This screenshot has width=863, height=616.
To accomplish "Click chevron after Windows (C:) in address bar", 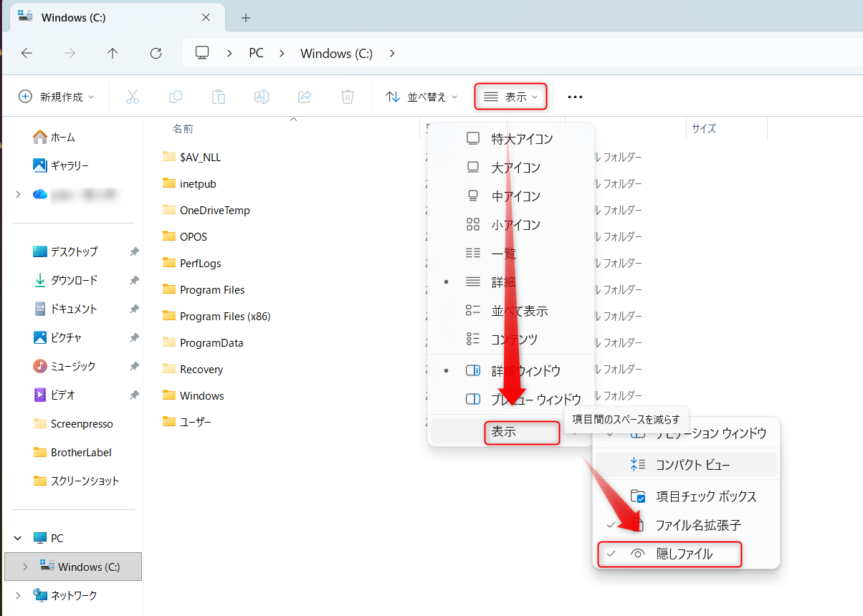I will coord(391,53).
